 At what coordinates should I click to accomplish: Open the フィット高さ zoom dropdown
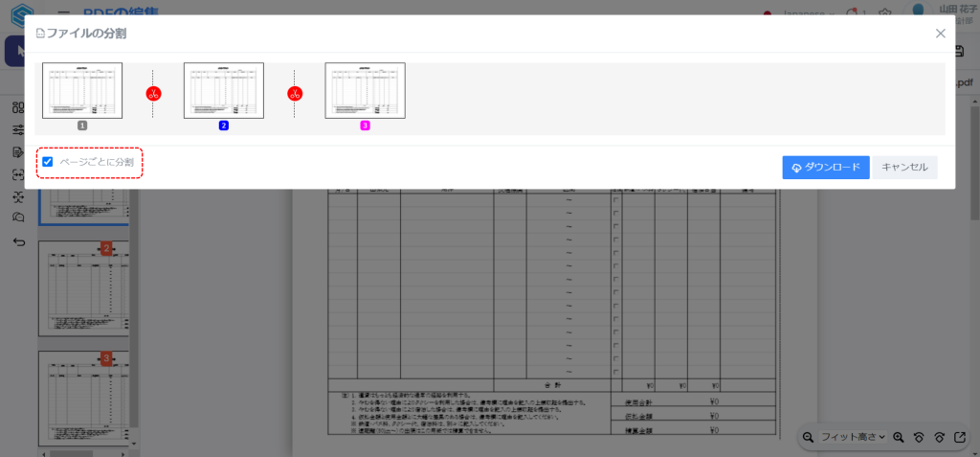coord(853,437)
